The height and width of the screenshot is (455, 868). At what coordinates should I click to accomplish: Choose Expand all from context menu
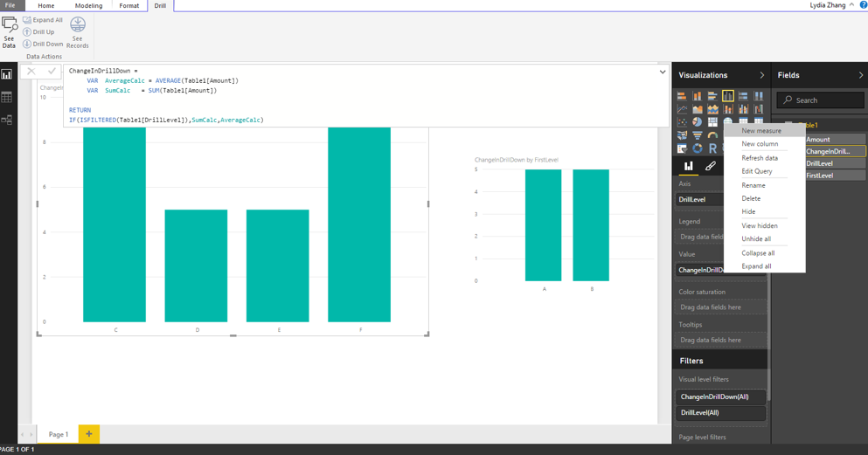coord(765,266)
